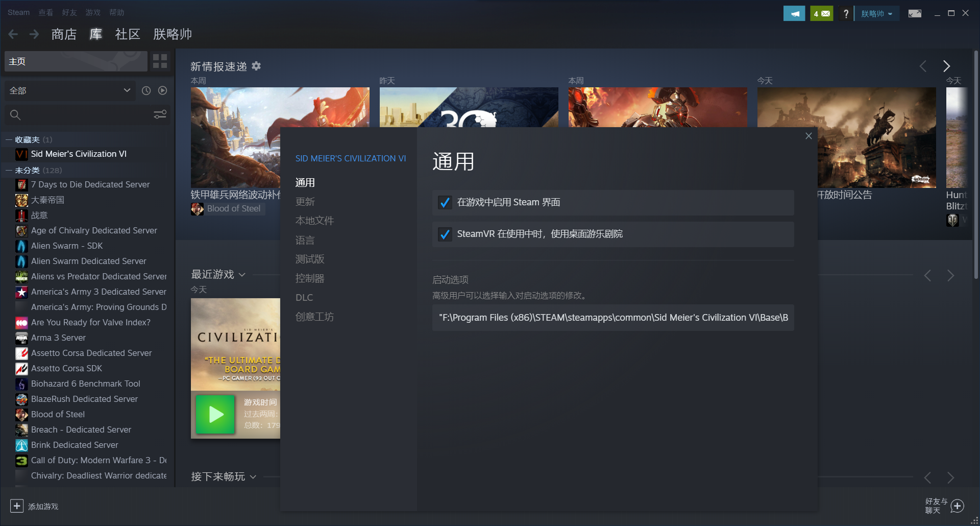Open the Steam announcements megaphone icon
Image resolution: width=980 pixels, height=526 pixels.
(x=794, y=14)
